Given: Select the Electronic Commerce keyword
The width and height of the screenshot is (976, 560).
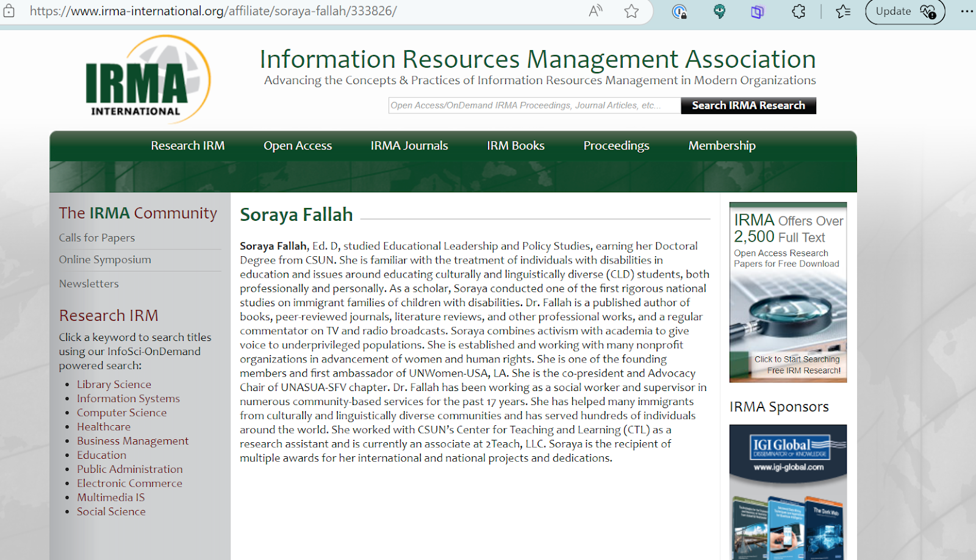Looking at the screenshot, I should [x=129, y=483].
